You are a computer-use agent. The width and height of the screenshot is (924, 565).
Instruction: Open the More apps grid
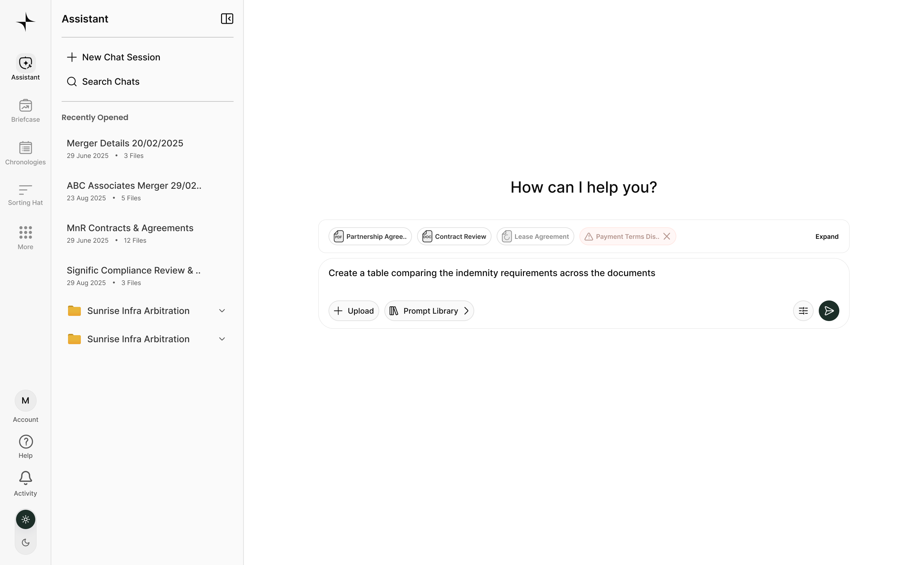[25, 237]
